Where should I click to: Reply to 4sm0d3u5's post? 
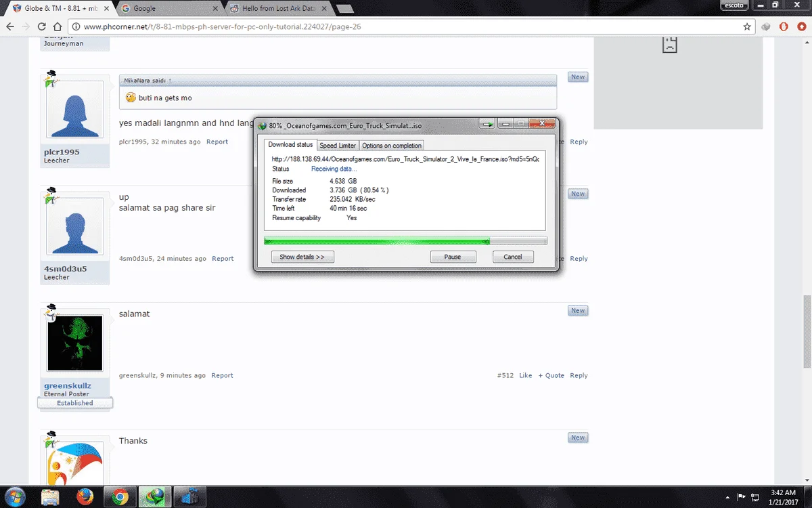click(x=579, y=259)
